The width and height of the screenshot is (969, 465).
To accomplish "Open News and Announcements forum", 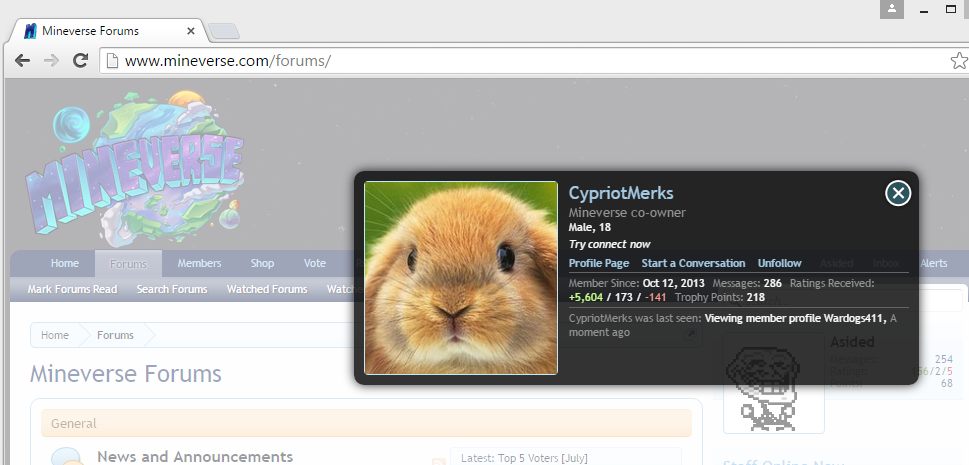I will [x=195, y=457].
